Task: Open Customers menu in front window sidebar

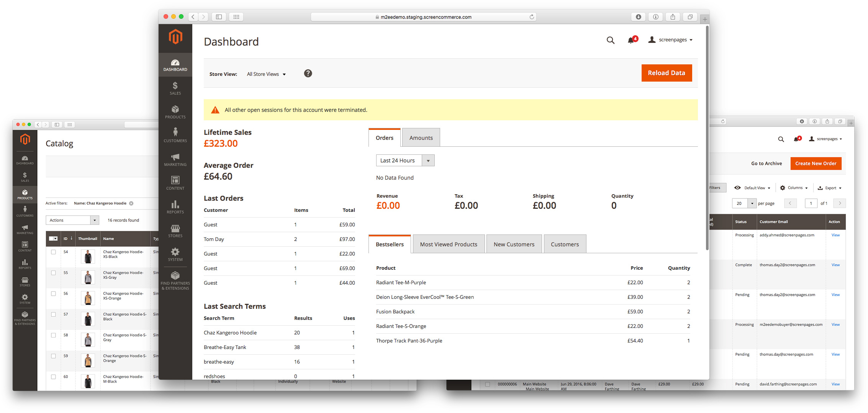Action: point(175,136)
